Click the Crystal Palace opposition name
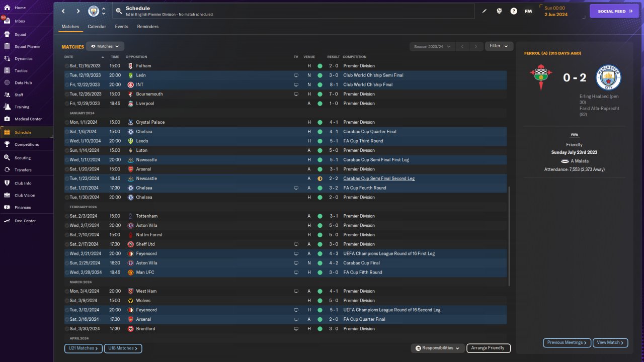This screenshot has width=644, height=362. (150, 122)
